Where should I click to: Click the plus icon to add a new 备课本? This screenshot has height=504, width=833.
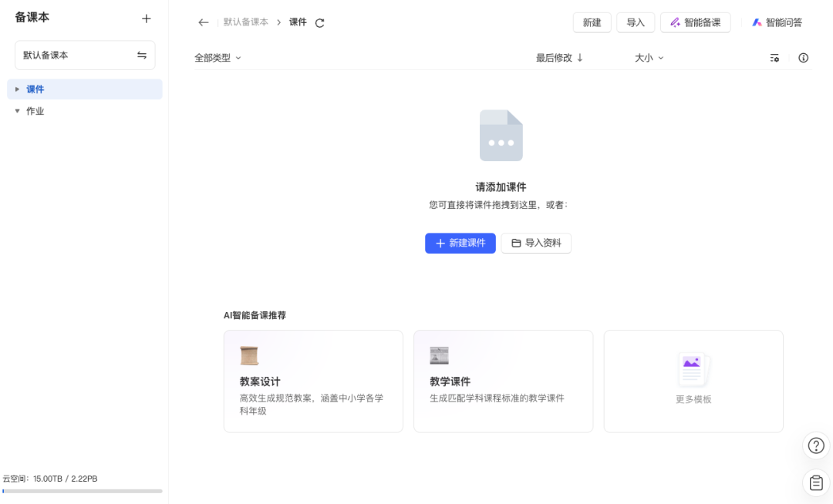[146, 18]
